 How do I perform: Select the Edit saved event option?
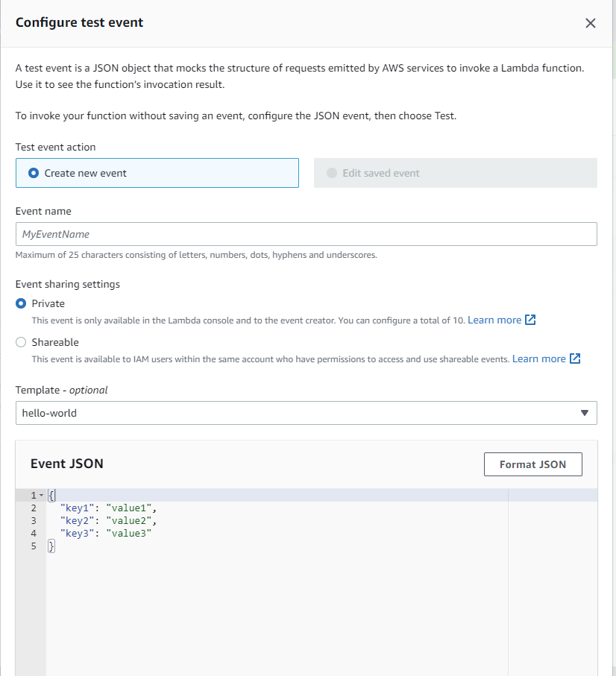[456, 173]
